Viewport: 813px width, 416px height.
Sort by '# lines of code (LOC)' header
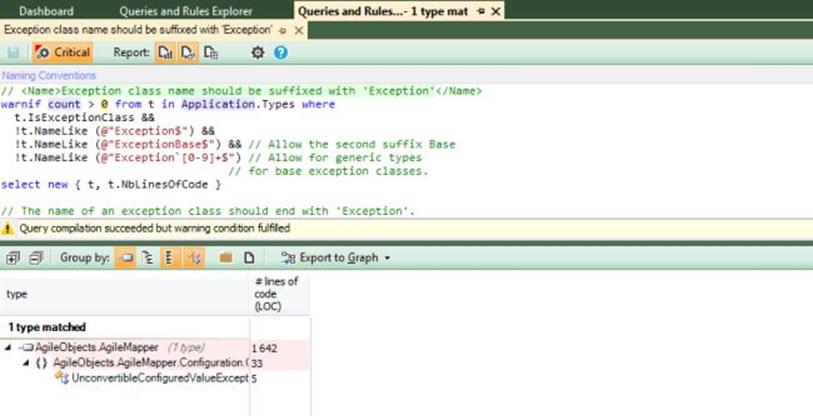click(280, 294)
